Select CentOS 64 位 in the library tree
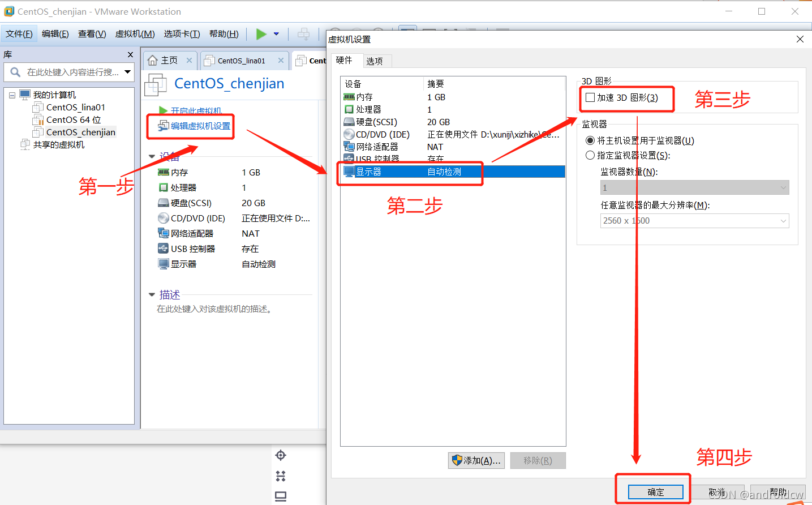This screenshot has width=812, height=505. (x=74, y=120)
